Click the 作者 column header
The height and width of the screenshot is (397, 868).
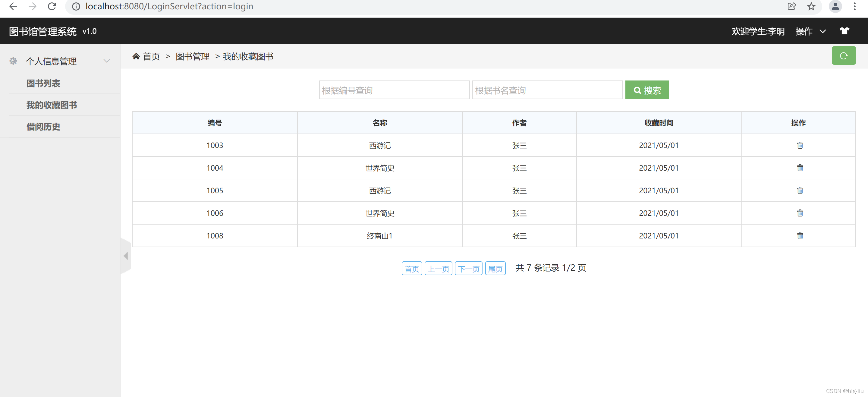[519, 123]
